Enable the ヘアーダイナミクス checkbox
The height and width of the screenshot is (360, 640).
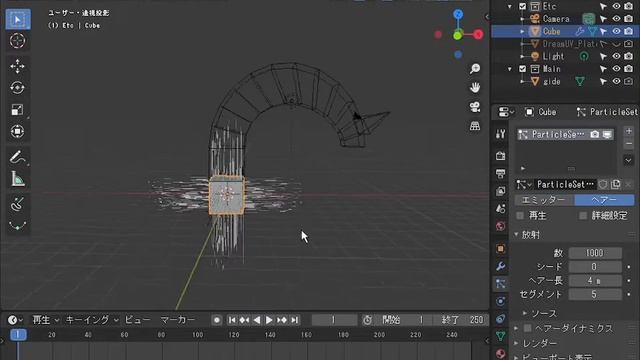click(528, 328)
